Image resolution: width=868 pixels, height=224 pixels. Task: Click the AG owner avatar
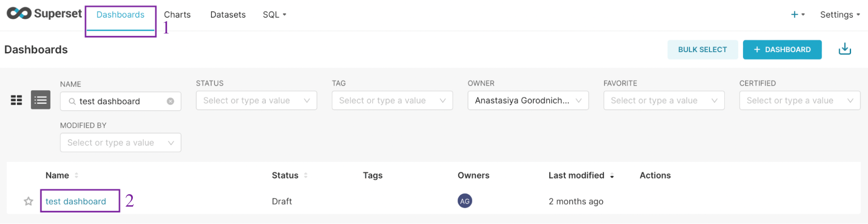465,201
